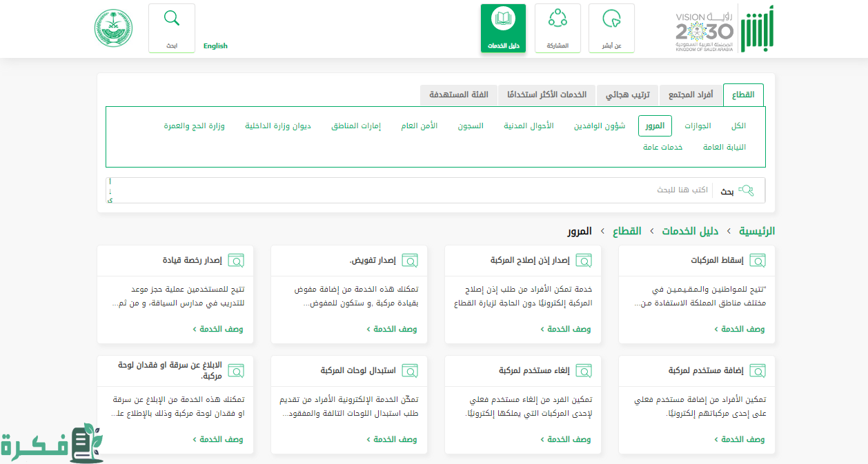The image size is (868, 464).
Task: Select the الأحوال المدنية sector filter
Action: click(x=529, y=126)
